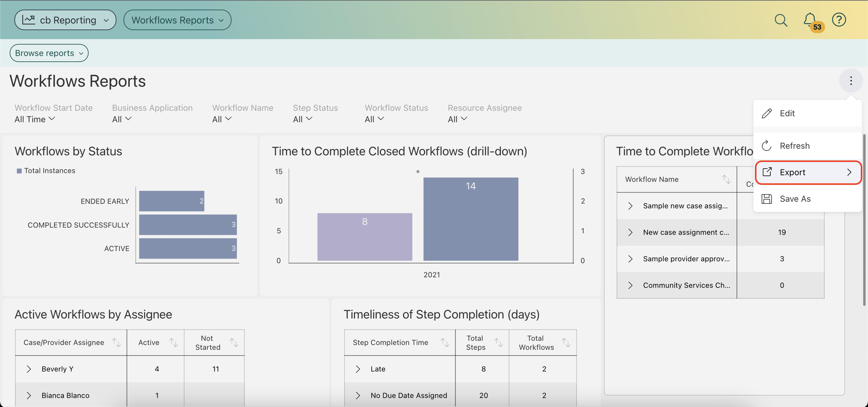The image size is (868, 407).
Task: Expand the Late step completion row
Action: pyautogui.click(x=358, y=369)
